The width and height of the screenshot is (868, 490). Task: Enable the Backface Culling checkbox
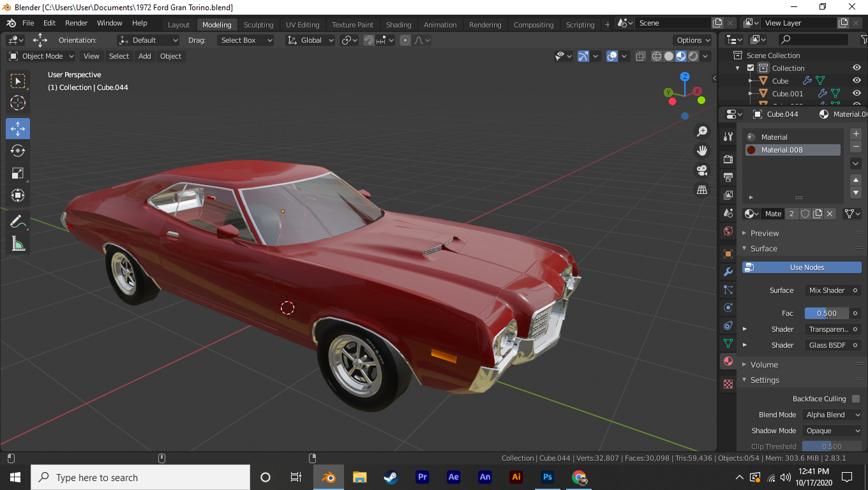pos(856,399)
